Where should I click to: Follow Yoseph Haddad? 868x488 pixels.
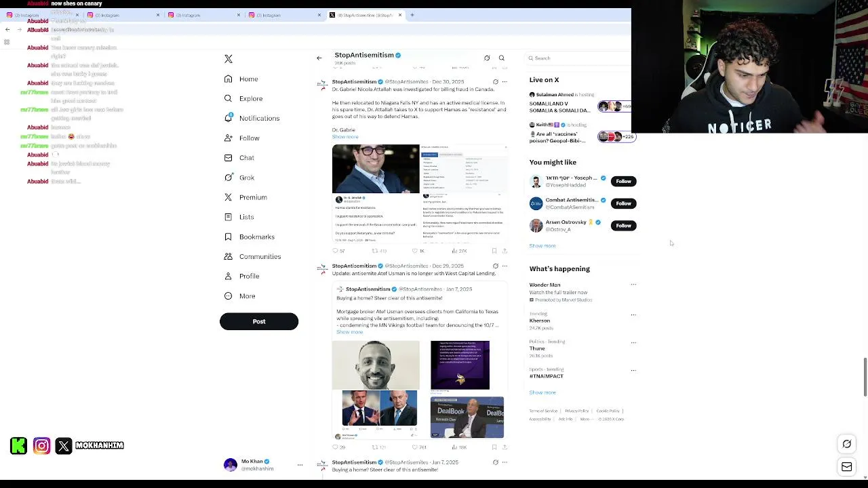623,182
